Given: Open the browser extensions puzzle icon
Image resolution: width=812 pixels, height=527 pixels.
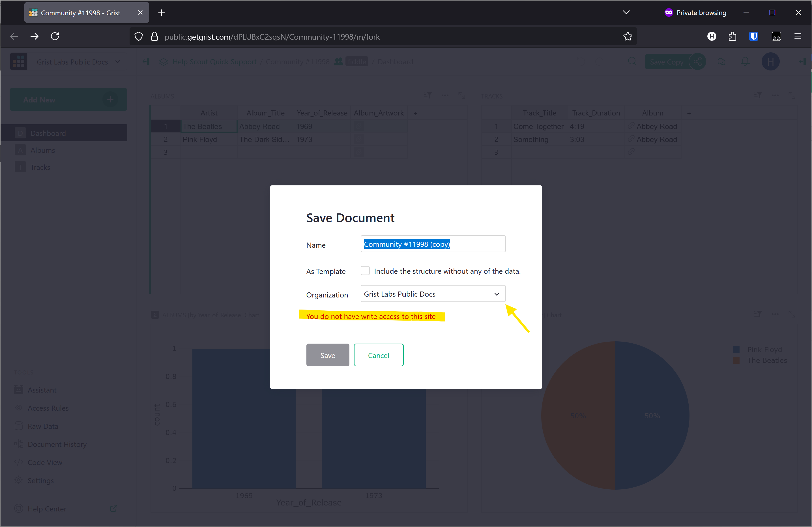Looking at the screenshot, I should tap(732, 36).
